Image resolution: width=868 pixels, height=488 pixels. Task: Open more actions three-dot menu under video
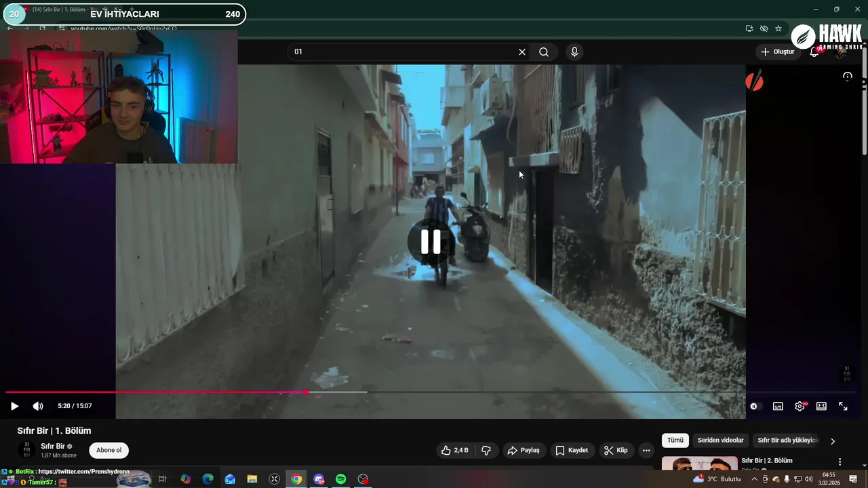pos(646,450)
